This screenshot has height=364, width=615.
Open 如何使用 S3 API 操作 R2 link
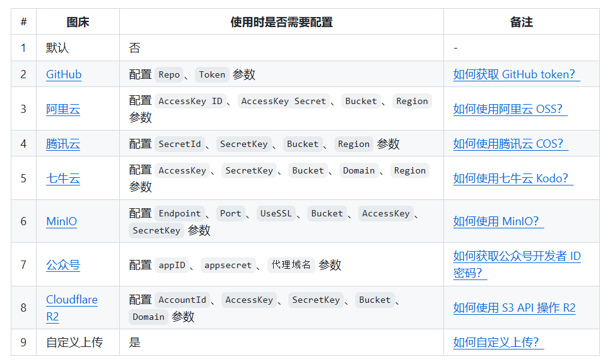[x=514, y=308]
